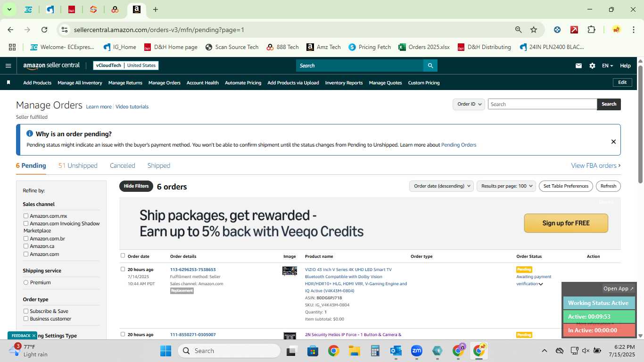Click the Sign up for FREE button
644x362 pixels.
point(566,223)
